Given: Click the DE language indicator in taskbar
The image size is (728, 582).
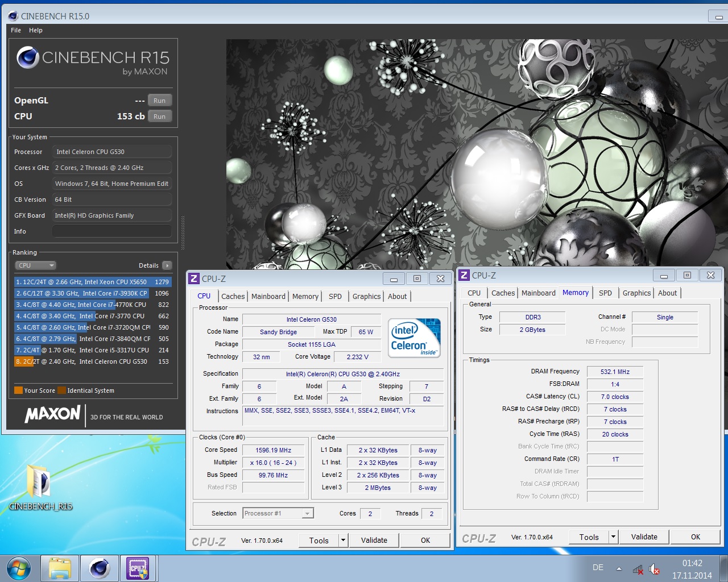Looking at the screenshot, I should [x=598, y=567].
